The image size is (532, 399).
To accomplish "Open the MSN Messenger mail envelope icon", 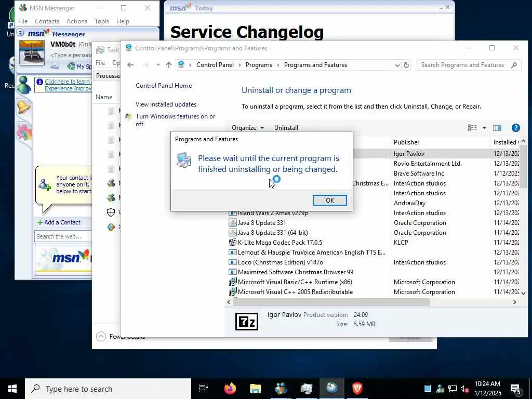I will (x=55, y=66).
